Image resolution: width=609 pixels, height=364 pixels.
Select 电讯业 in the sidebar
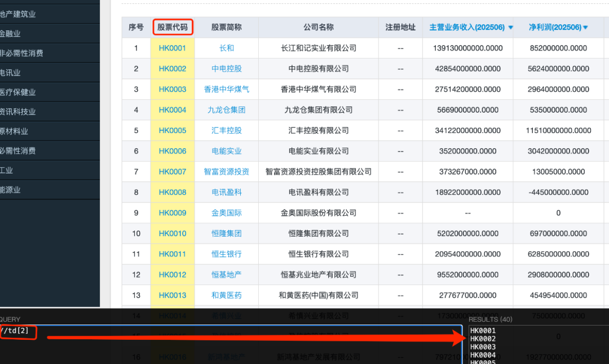tap(10, 73)
